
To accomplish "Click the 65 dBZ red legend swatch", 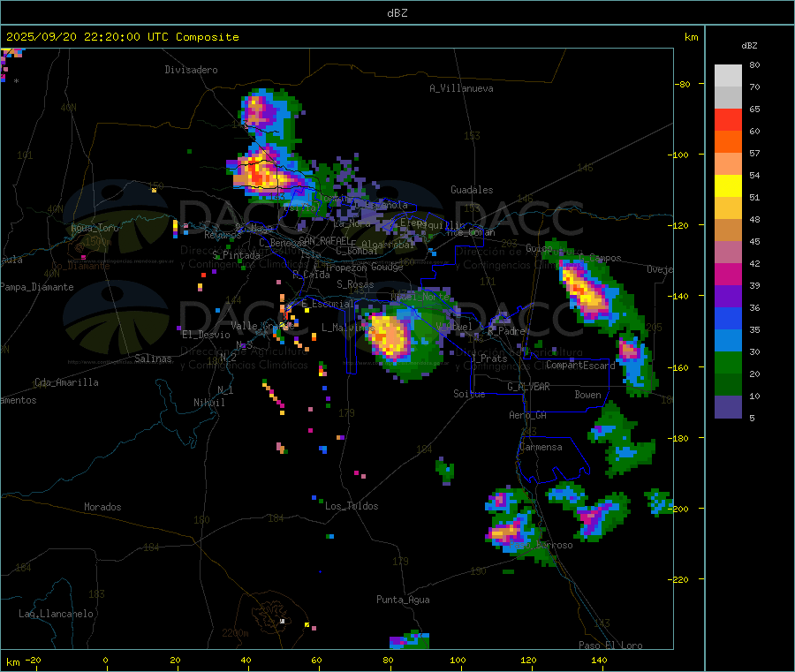I will pyautogui.click(x=728, y=119).
